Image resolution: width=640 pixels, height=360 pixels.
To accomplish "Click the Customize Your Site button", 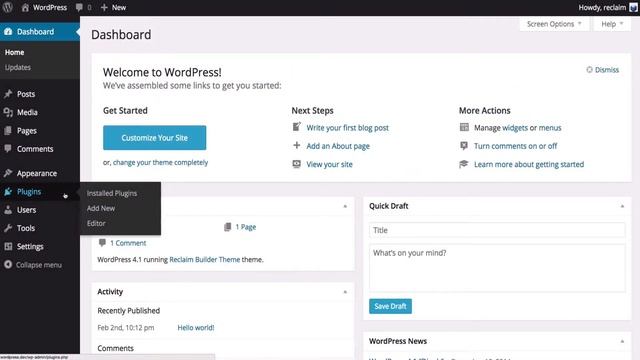I will click(x=154, y=138).
